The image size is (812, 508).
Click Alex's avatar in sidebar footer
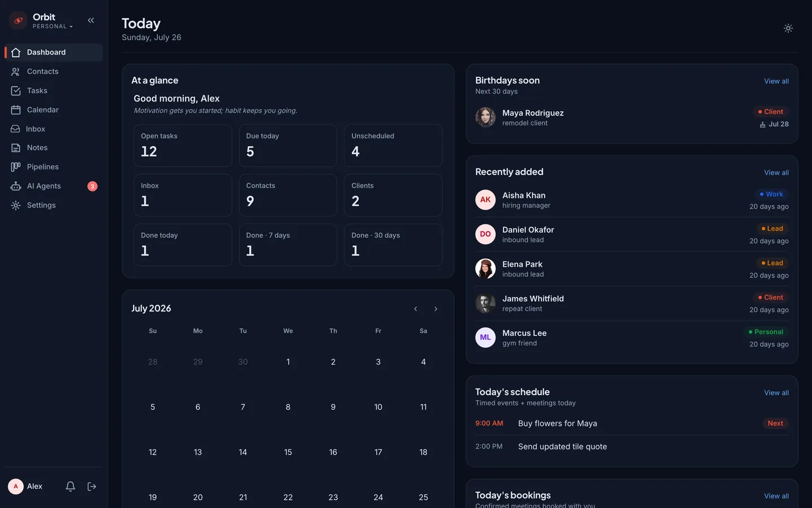[x=16, y=487]
